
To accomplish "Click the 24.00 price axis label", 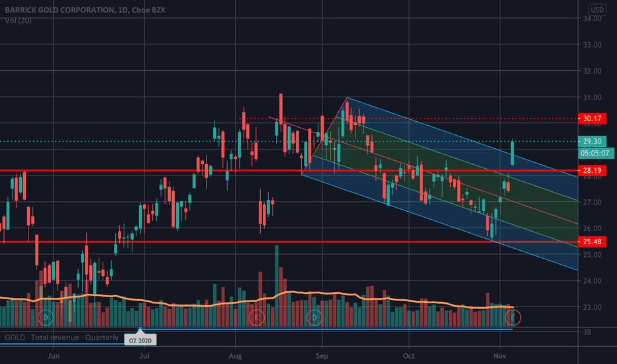I will tap(592, 281).
